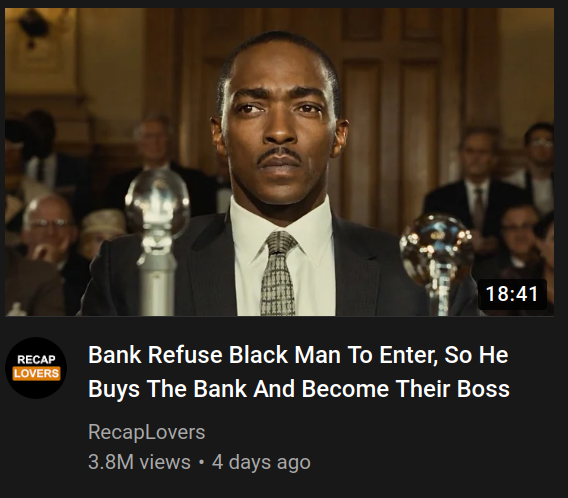568x498 pixels.
Task: Click the patterned necktie in the thumbnail
Action: pyautogui.click(x=278, y=273)
